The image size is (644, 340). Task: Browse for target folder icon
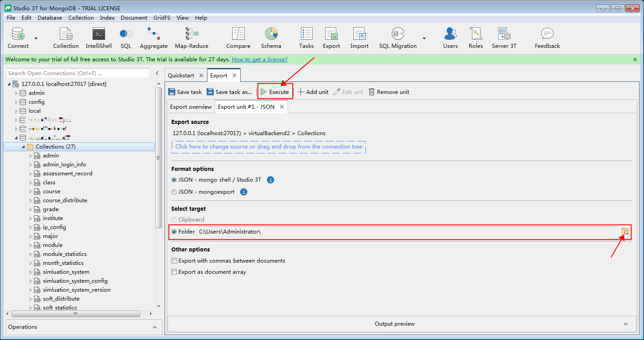coord(625,232)
